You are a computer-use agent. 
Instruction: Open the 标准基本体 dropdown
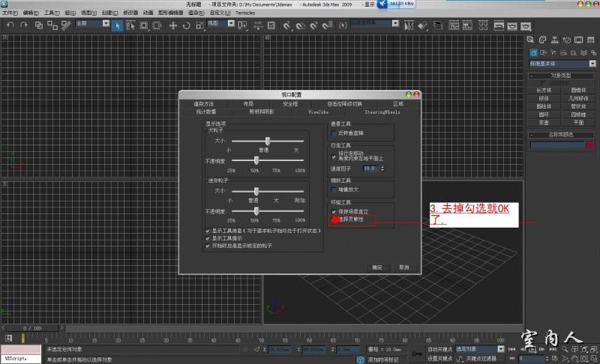pos(562,65)
